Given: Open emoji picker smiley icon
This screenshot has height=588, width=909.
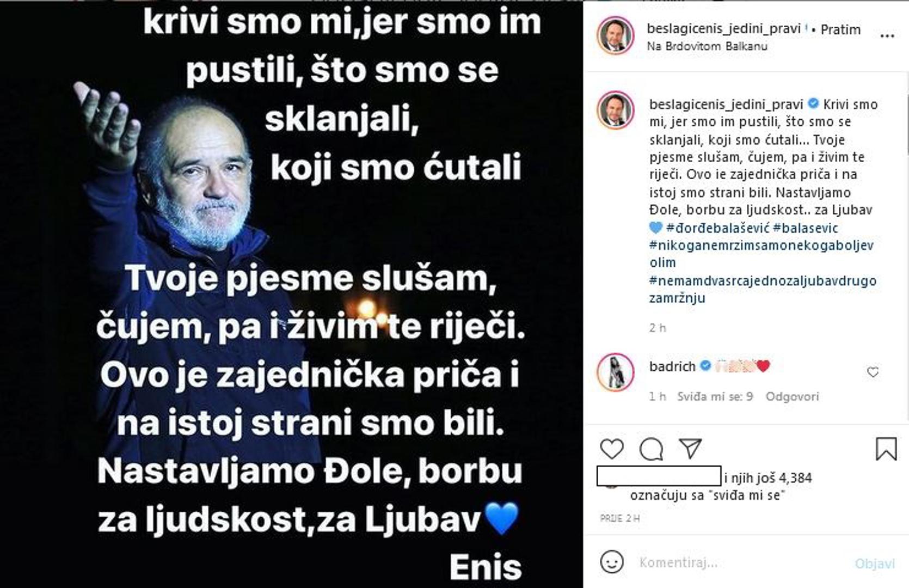Looking at the screenshot, I should 612,562.
